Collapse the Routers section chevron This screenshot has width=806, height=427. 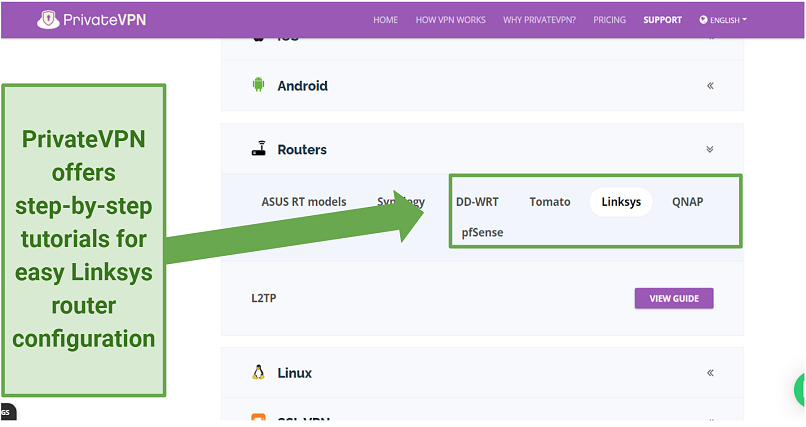point(710,150)
